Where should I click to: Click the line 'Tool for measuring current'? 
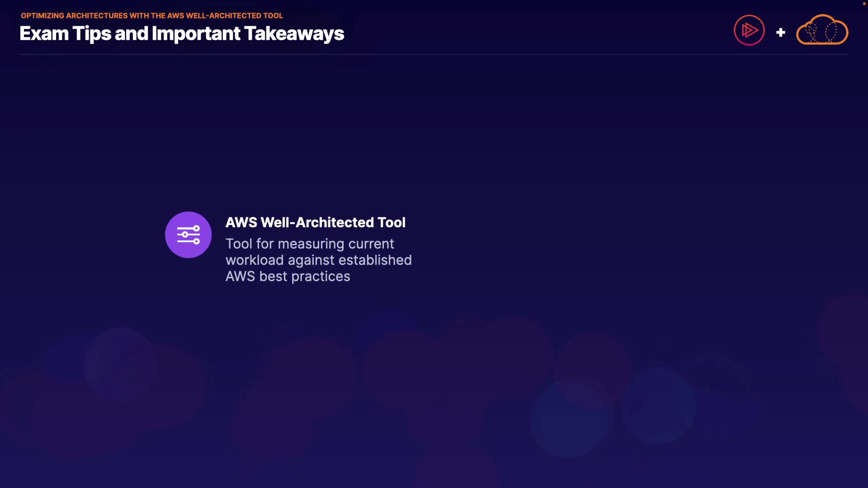pos(310,244)
